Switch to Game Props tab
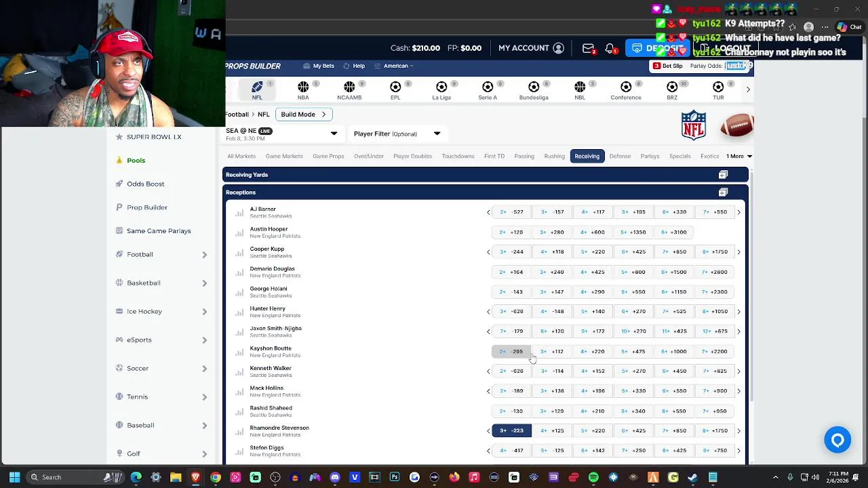Image resolution: width=868 pixels, height=488 pixels. point(328,157)
